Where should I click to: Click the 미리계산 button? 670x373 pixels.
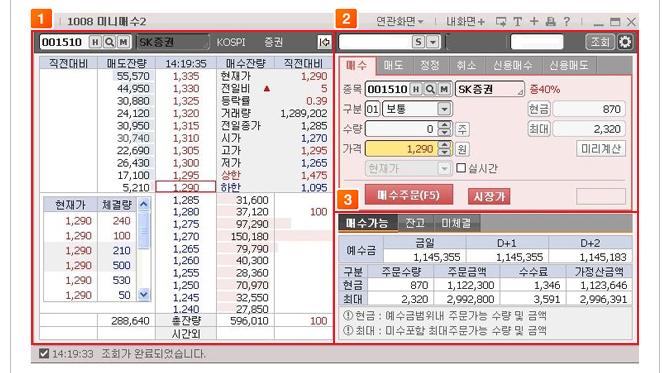pyautogui.click(x=601, y=149)
